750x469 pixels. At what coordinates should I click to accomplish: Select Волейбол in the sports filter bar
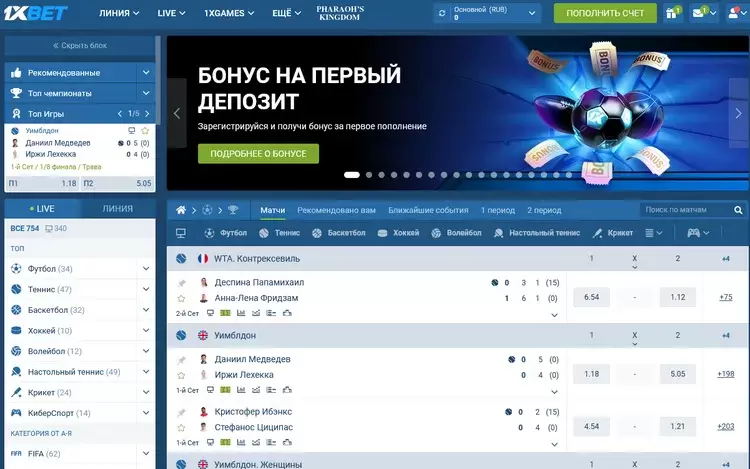pyautogui.click(x=456, y=233)
